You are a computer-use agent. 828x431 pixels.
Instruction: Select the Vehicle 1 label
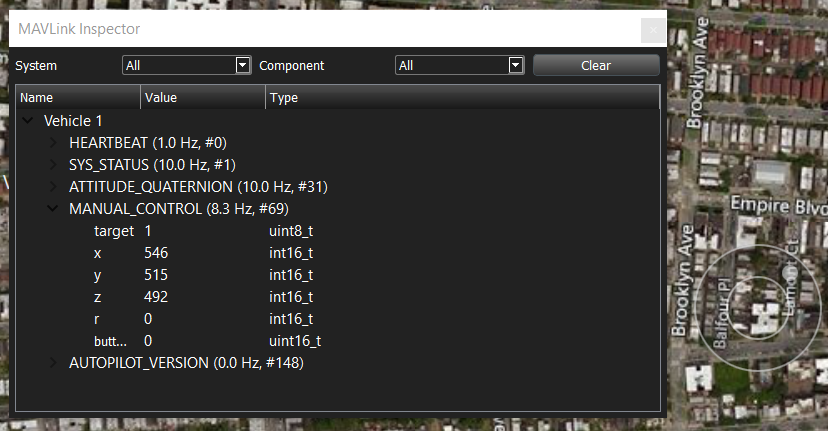click(73, 121)
